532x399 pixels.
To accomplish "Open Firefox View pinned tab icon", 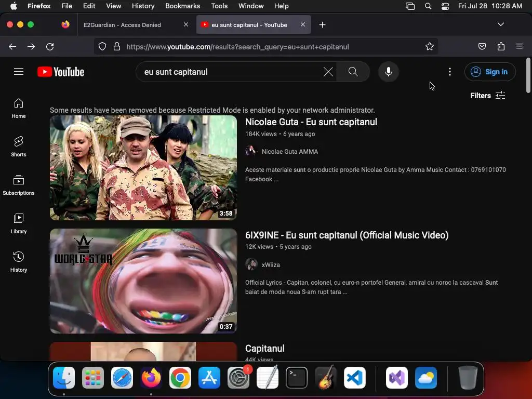I will pos(65,24).
